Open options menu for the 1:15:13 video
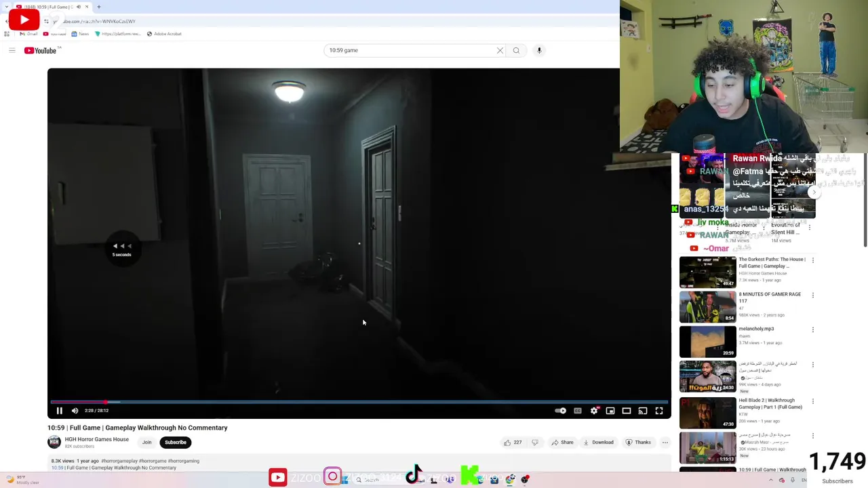This screenshot has height=488, width=868. pos(813,436)
